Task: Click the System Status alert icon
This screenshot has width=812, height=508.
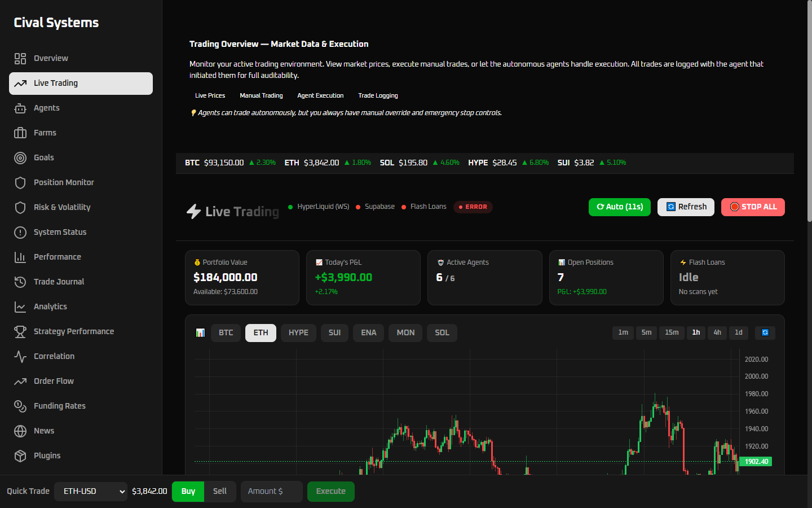Action: coord(20,233)
